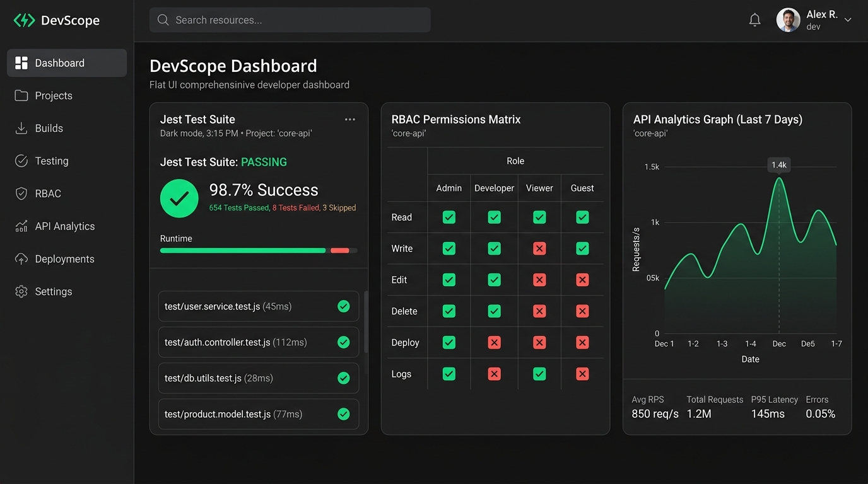Click pass icon for product.model.test.js
The image size is (868, 484).
[x=344, y=414]
